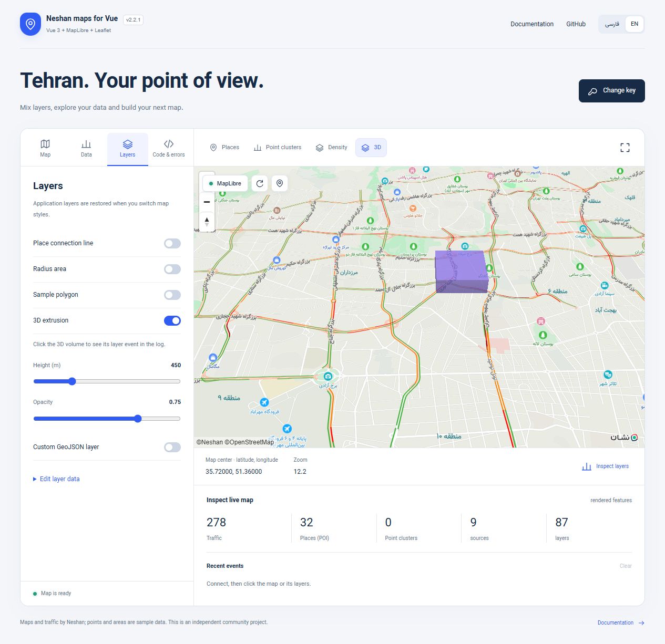Click the Neshan logo on the map corner
Image resolution: width=665 pixels, height=644 pixels.
(x=624, y=437)
